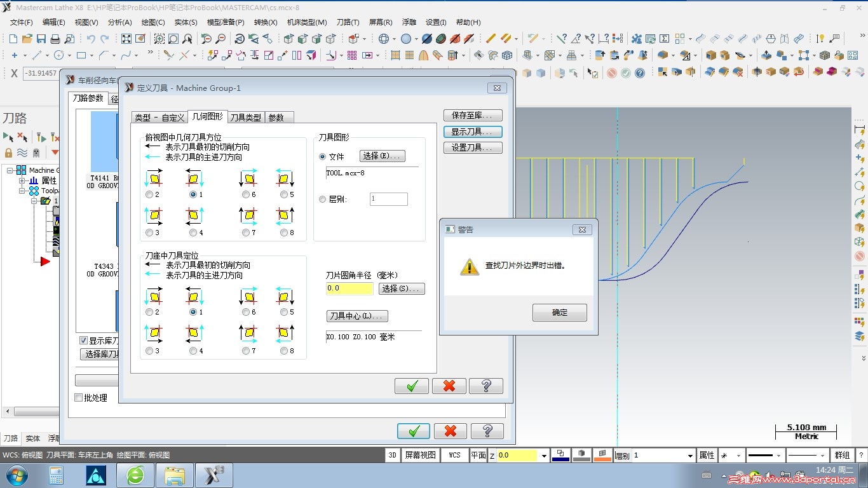Expand the rectangle tool dropdown arrow
Screen dimensions: 868x488
91,55
